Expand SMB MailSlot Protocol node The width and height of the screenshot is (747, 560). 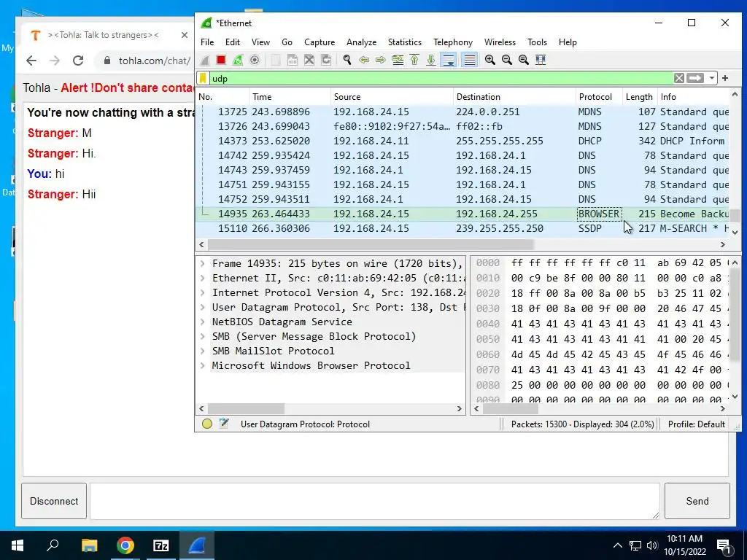click(203, 351)
